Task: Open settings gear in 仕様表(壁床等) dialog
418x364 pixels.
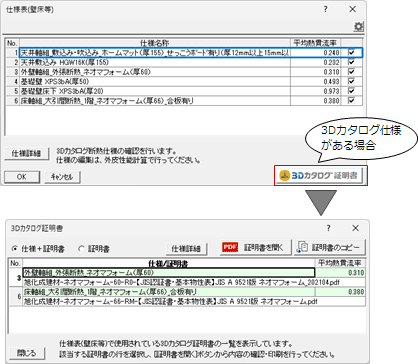Action: tap(359, 27)
